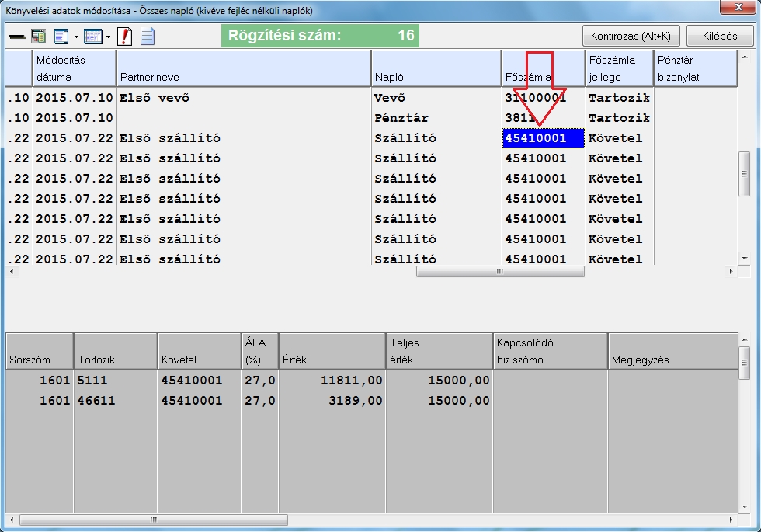Open dropdown arrow beside grid layout icon
This screenshot has height=532, width=761.
[108, 37]
